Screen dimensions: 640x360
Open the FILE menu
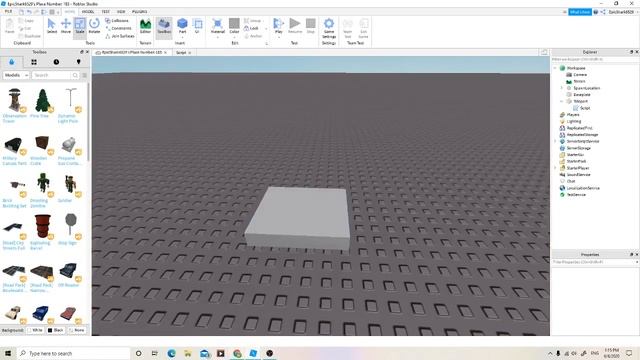[8, 12]
